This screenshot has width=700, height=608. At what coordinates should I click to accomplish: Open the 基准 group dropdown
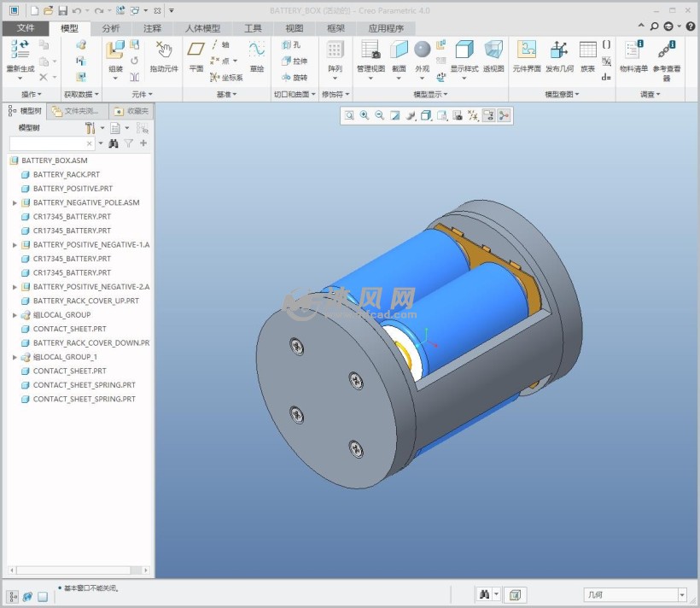point(226,94)
